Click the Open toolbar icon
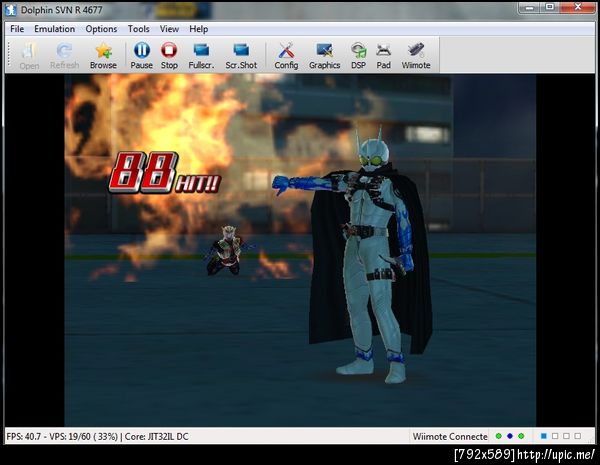Image resolution: width=600 pixels, height=465 pixels. click(x=29, y=55)
